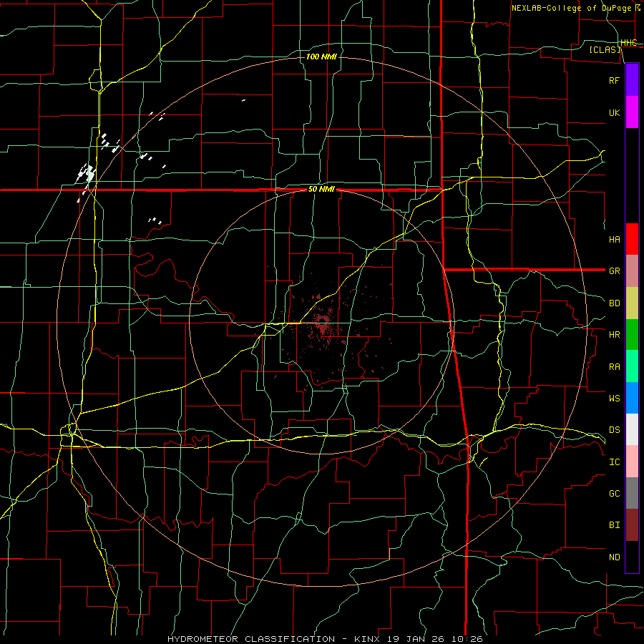Click the KINX radar site identifier
The width and height of the screenshot is (644, 644).
pyautogui.click(x=369, y=639)
